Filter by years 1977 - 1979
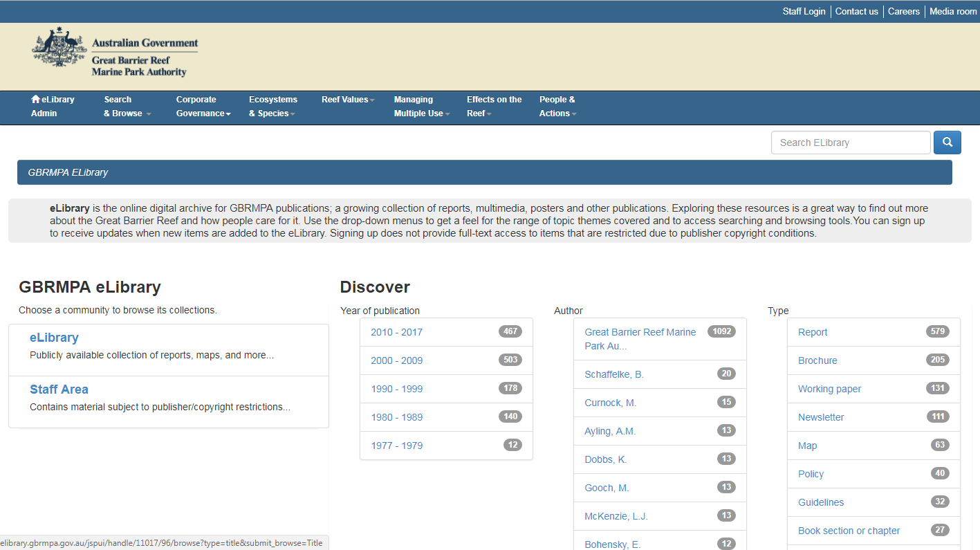The image size is (980, 550). pyautogui.click(x=396, y=446)
